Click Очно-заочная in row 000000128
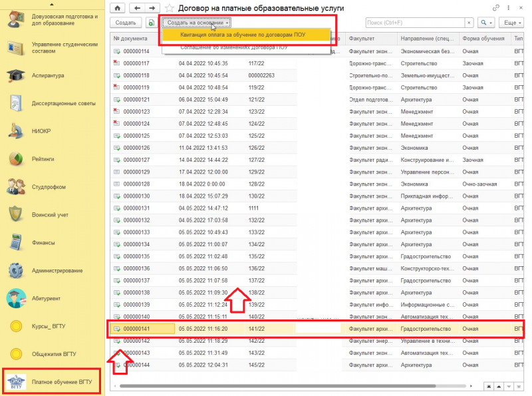 479,184
